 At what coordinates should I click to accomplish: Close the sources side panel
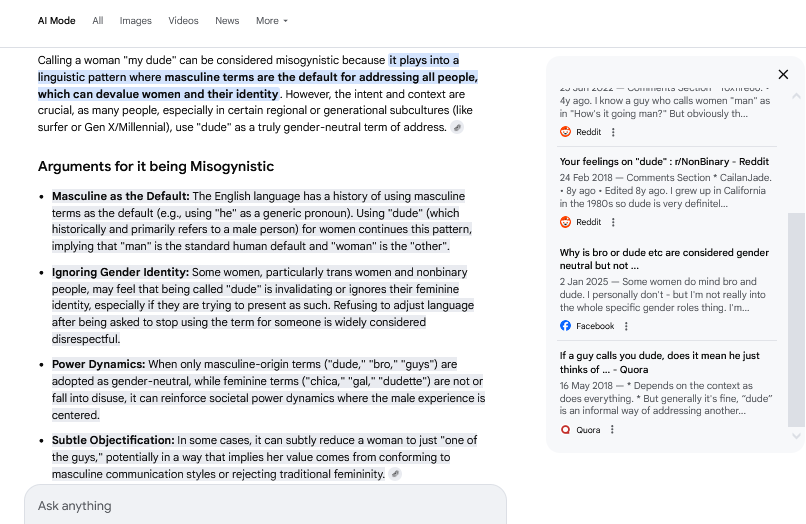(x=783, y=75)
